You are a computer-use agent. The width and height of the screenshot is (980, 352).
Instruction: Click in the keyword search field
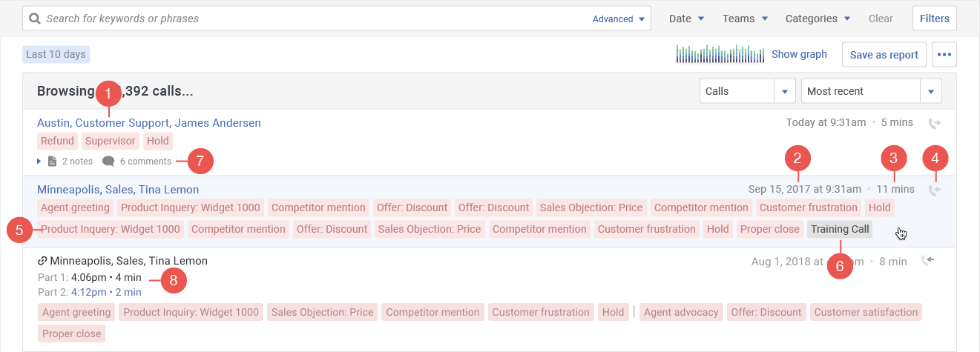pyautogui.click(x=312, y=19)
